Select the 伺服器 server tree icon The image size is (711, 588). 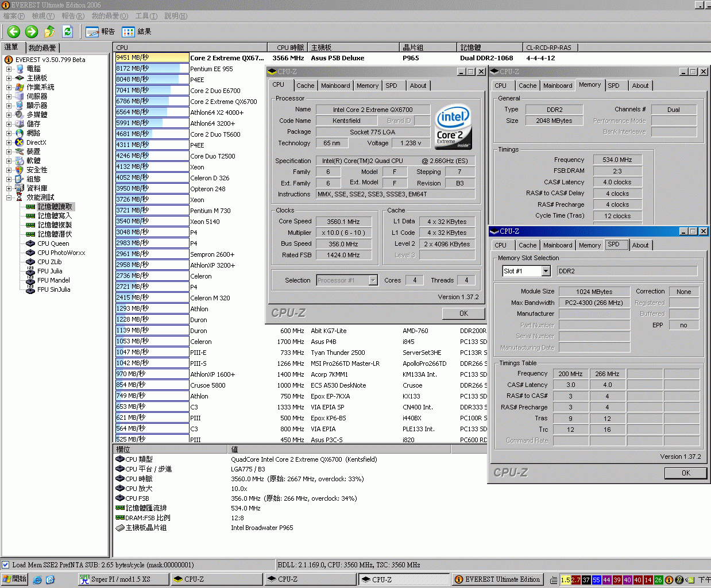[x=20, y=96]
